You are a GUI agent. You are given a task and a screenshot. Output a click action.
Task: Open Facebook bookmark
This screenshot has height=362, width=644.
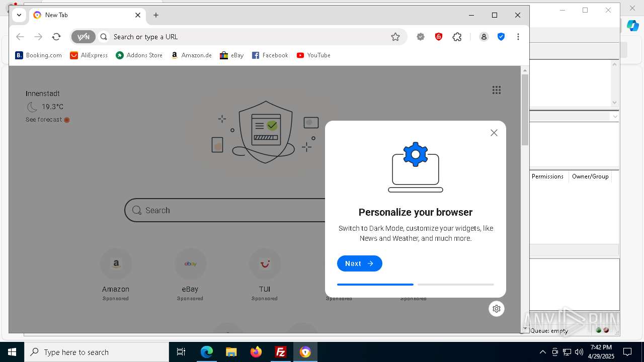coord(270,55)
